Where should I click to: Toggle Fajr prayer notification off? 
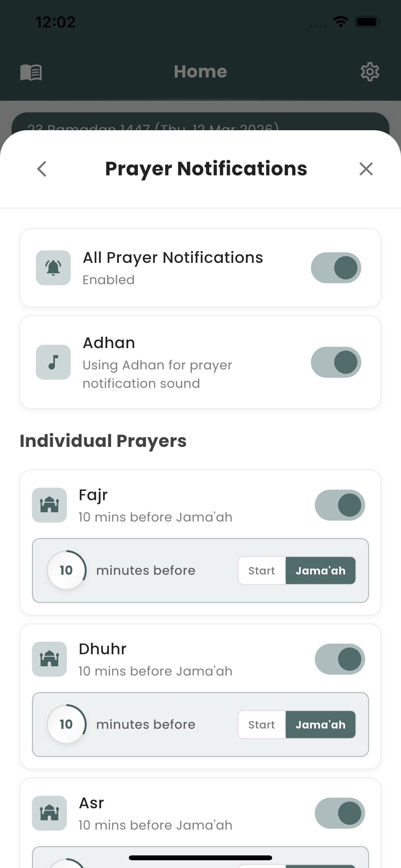(340, 505)
